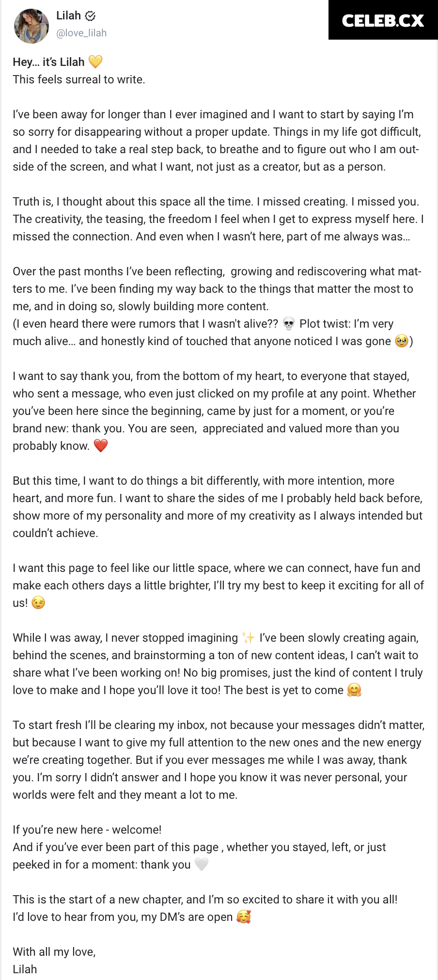The image size is (438, 980).
Task: Click the verified badge next to Lilah
Action: tap(90, 16)
